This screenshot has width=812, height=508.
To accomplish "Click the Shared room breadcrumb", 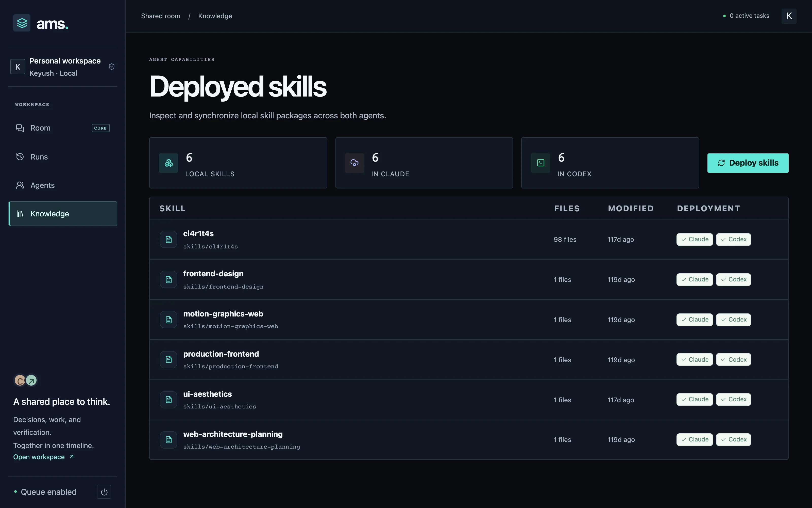I will 161,16.
